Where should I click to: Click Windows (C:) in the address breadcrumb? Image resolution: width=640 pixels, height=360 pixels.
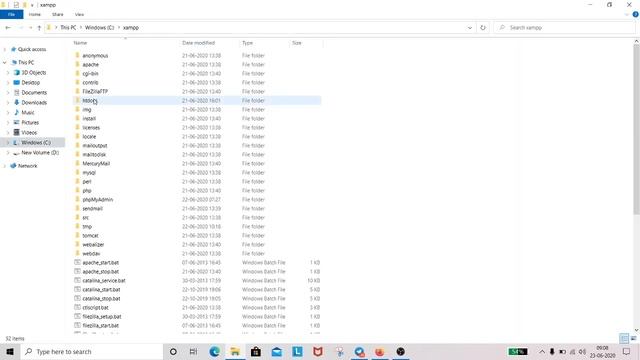pos(99,28)
